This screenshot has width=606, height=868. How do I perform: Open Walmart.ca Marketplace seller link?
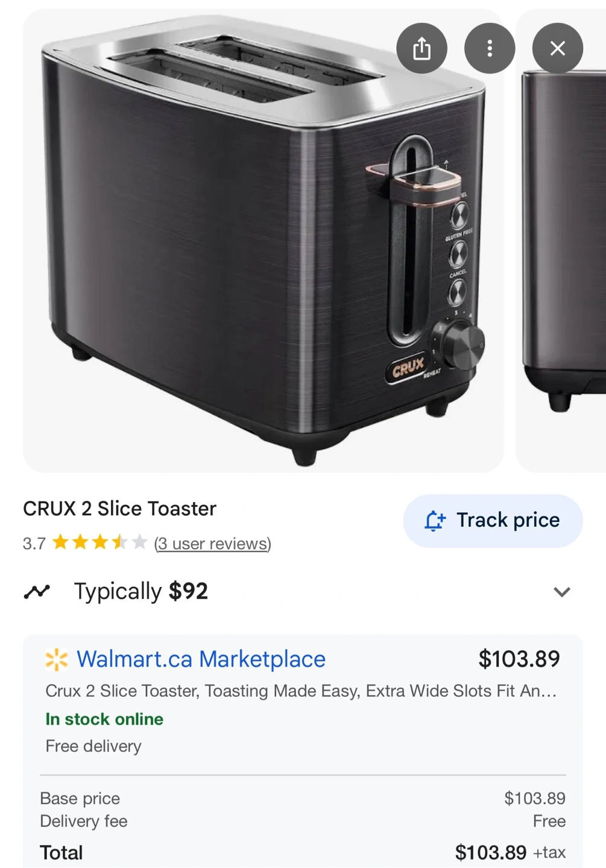coord(201,659)
